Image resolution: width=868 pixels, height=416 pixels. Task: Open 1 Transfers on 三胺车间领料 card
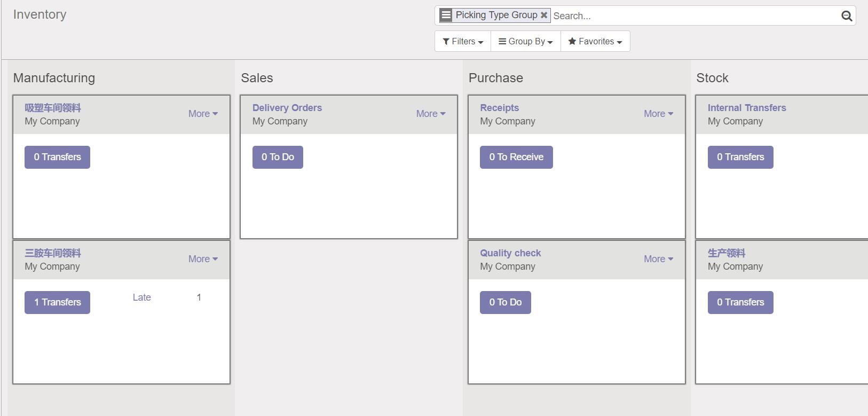tap(57, 302)
